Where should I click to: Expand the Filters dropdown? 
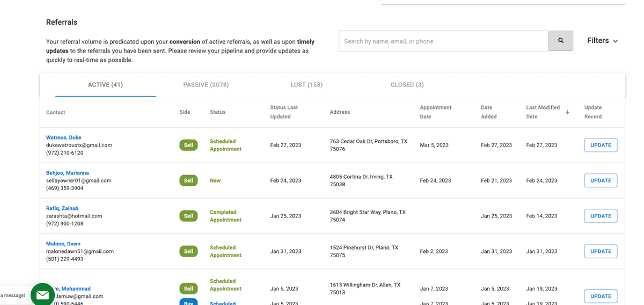tap(602, 41)
